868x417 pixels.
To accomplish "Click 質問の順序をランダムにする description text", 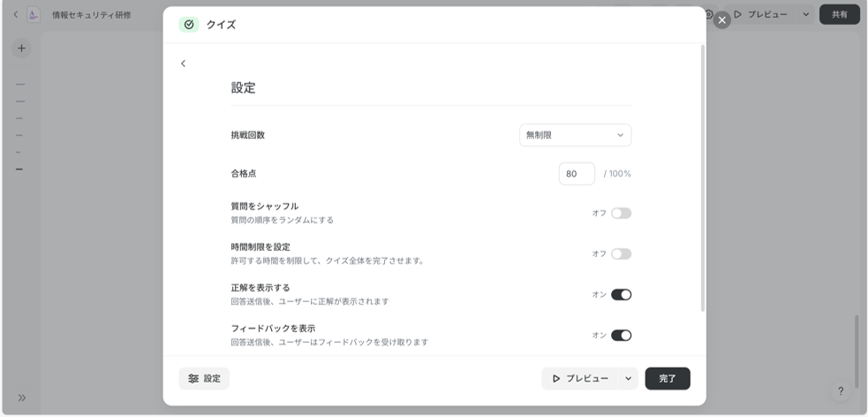I will pos(283,220).
